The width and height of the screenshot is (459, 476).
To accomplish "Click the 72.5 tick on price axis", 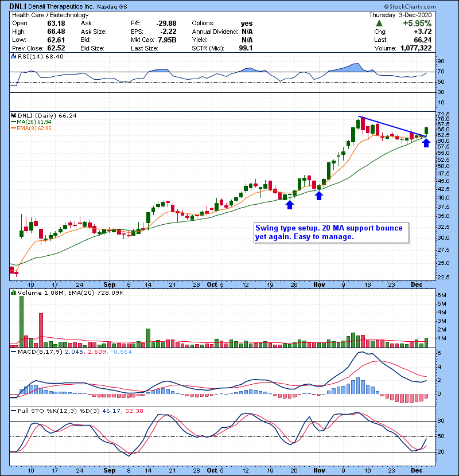I will [444, 115].
